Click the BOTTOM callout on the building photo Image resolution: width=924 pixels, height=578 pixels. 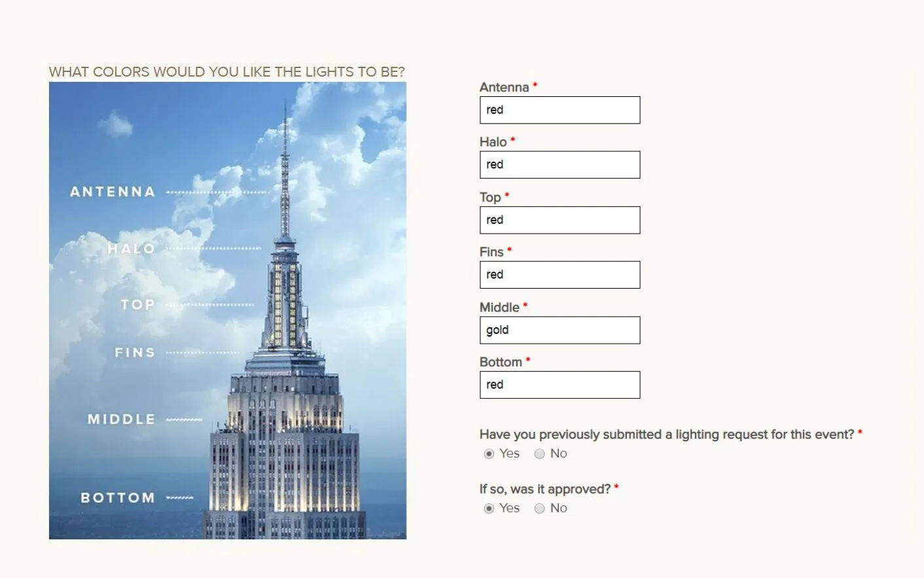pyautogui.click(x=118, y=497)
